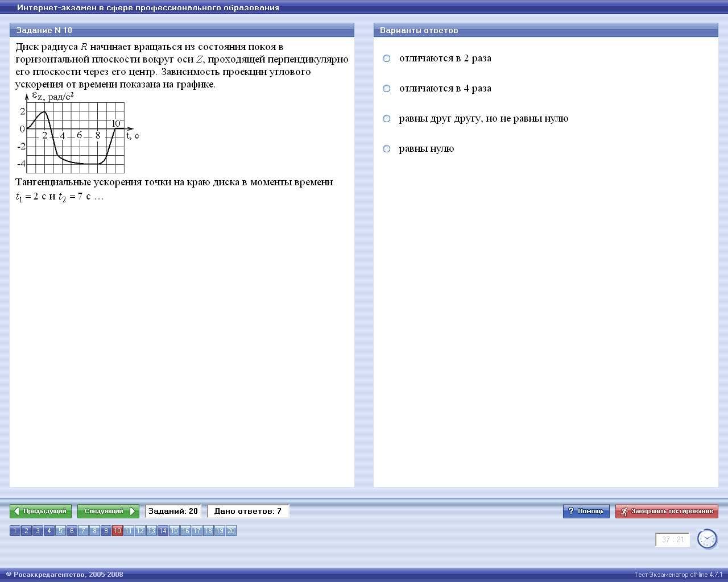
Task: Jump to question 15
Action: click(x=174, y=531)
